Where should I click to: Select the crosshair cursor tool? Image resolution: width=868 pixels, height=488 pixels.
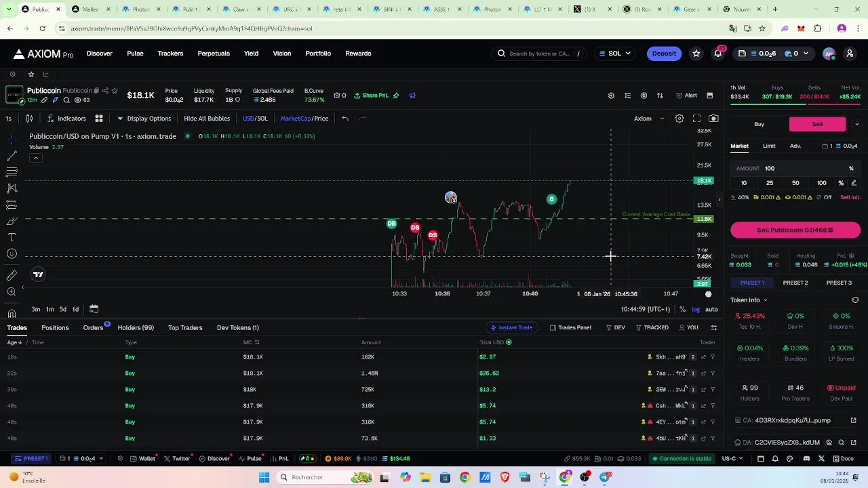point(12,139)
